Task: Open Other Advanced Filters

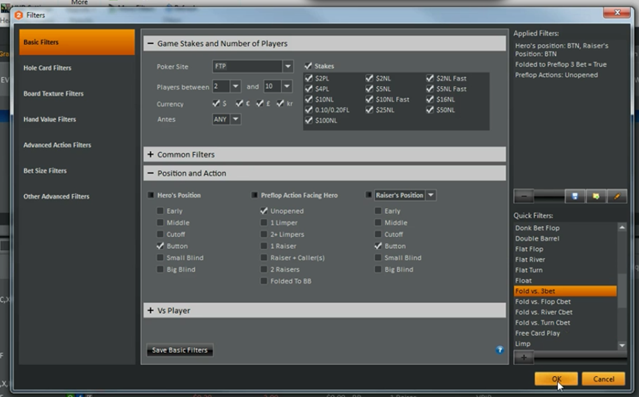Action: 56,196
